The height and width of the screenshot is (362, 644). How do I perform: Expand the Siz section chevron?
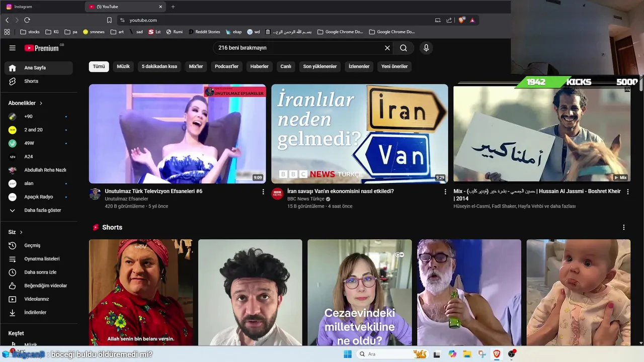(x=21, y=232)
